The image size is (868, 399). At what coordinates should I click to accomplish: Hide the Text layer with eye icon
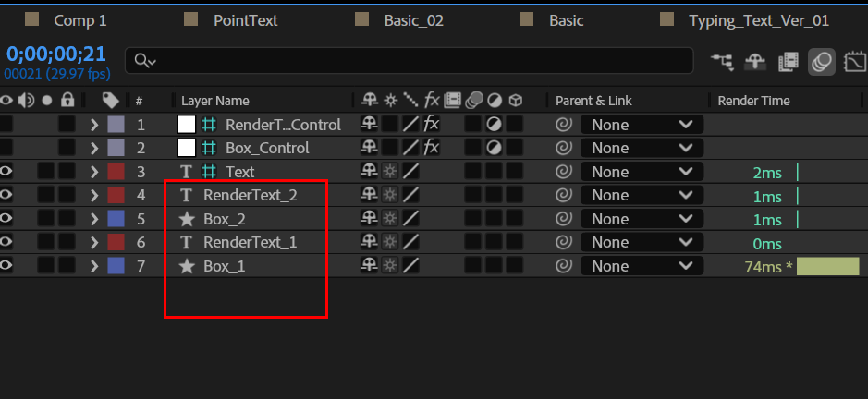pos(6,172)
